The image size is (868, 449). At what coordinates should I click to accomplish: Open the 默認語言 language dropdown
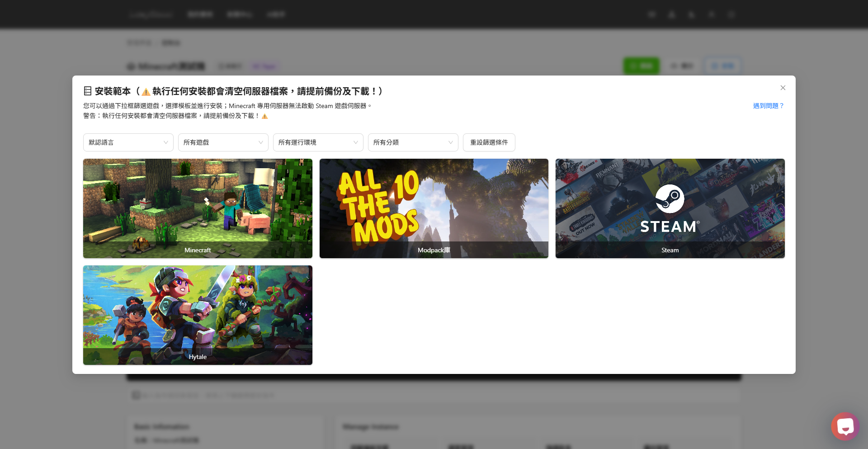coord(128,142)
